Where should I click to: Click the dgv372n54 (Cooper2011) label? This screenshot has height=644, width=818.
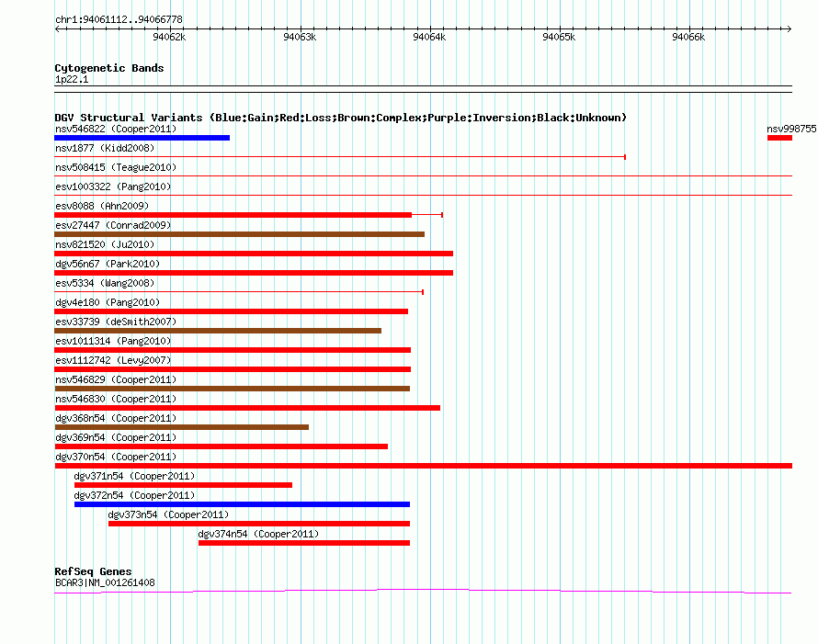(x=134, y=495)
